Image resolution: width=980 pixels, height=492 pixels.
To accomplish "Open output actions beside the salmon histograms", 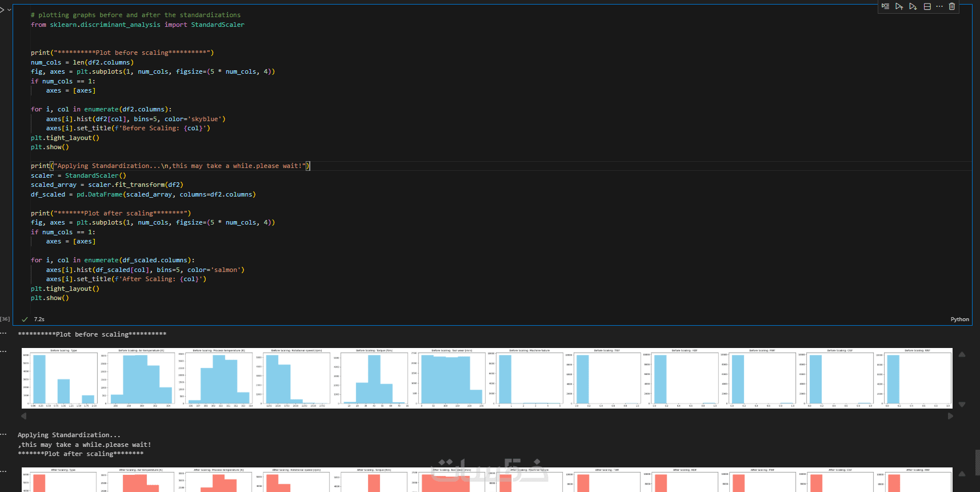I will point(3,471).
